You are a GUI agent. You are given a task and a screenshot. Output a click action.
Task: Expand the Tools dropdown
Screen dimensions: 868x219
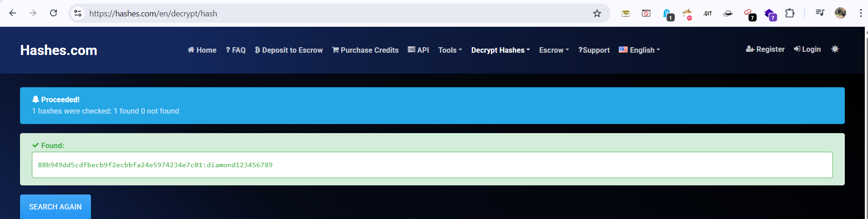point(450,50)
